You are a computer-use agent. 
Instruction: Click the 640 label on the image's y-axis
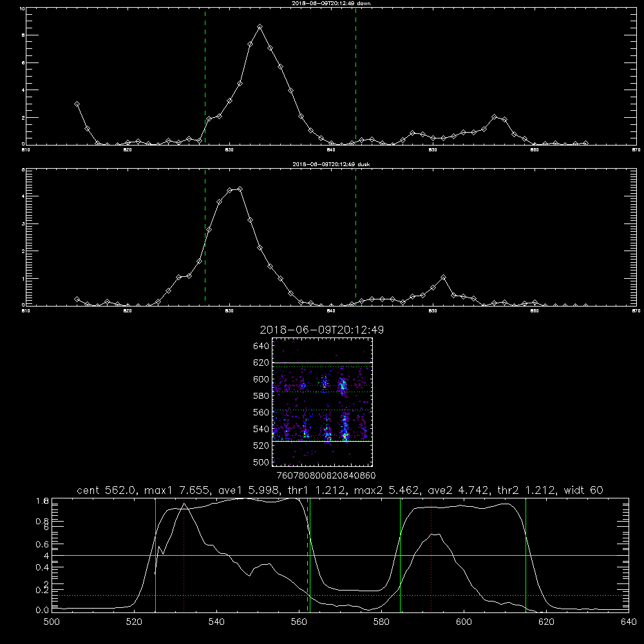click(261, 346)
